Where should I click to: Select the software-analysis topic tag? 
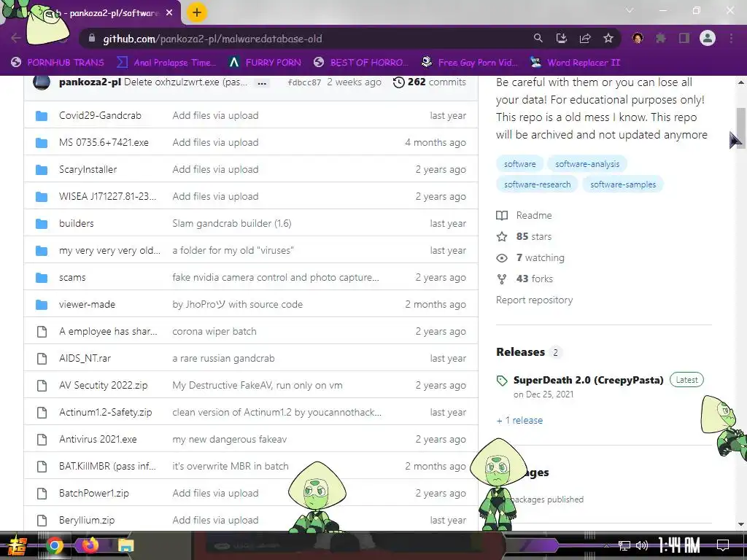coord(587,164)
